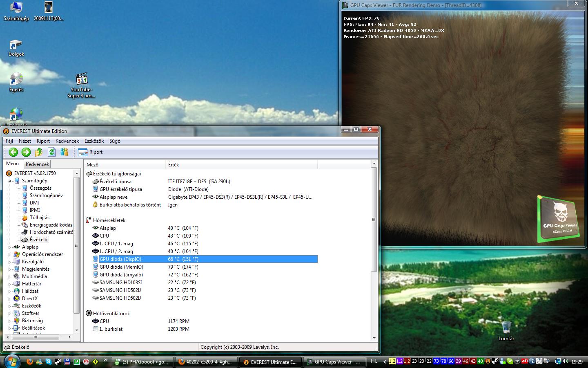Image resolution: width=588 pixels, height=368 pixels.
Task: Open the Riport wizard button
Action: point(91,152)
